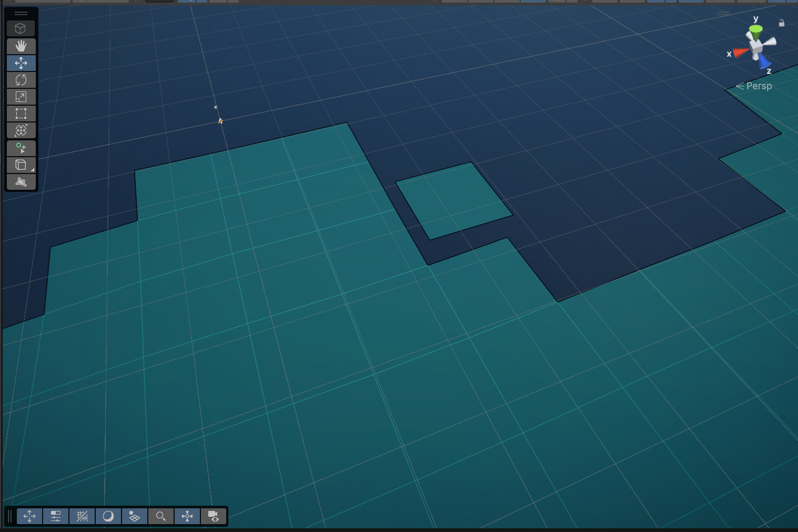Click the blue Z axis cone on gizmo

pyautogui.click(x=764, y=63)
